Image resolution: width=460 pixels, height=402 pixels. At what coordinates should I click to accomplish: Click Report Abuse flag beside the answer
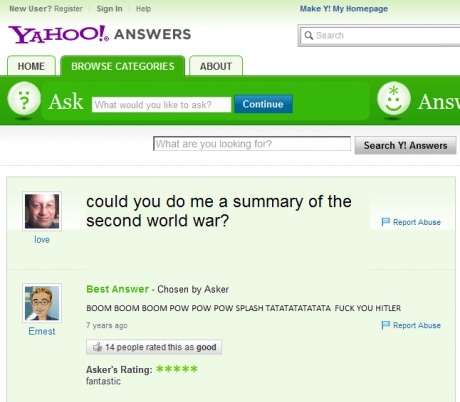pyautogui.click(x=386, y=325)
